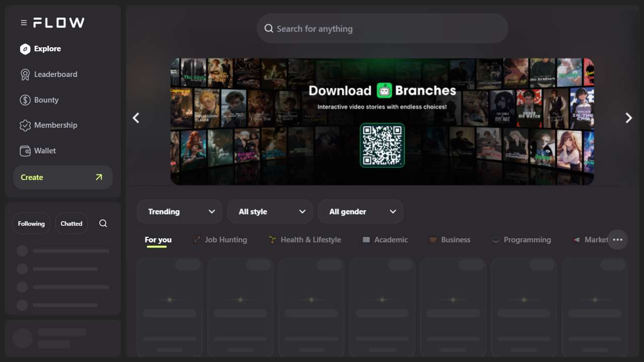Expand the Trending sort dropdown
Viewport: 644px width, 362px height.
click(x=180, y=212)
